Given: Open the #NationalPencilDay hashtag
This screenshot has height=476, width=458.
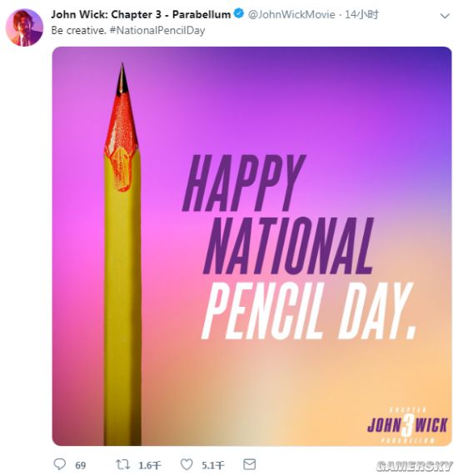Looking at the screenshot, I should (157, 30).
